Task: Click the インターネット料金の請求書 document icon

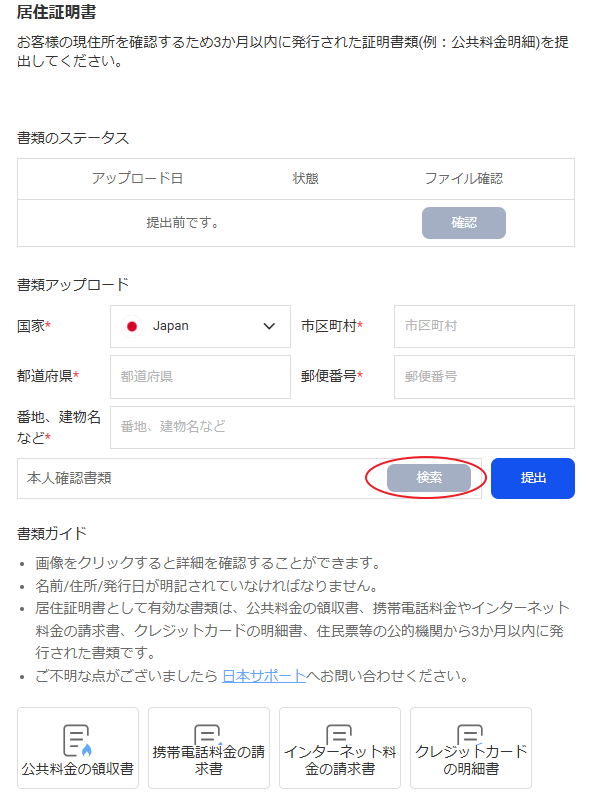Action: click(x=340, y=734)
